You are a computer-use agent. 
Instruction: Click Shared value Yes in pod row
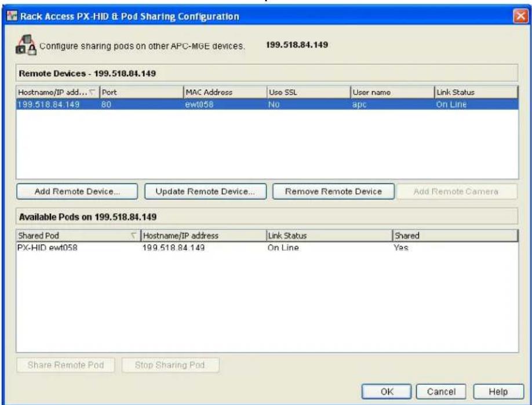[x=400, y=248]
